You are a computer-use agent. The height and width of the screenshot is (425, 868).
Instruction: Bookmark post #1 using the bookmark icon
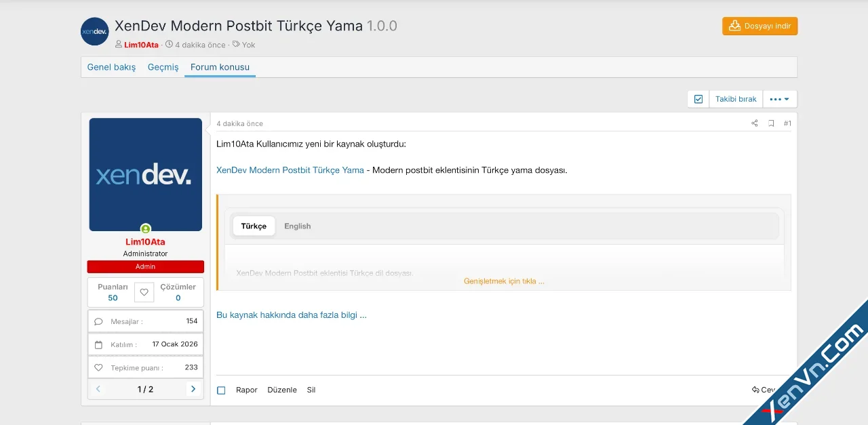point(770,123)
